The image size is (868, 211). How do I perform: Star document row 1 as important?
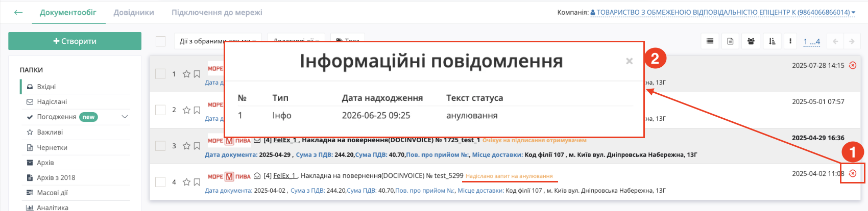[x=186, y=74]
